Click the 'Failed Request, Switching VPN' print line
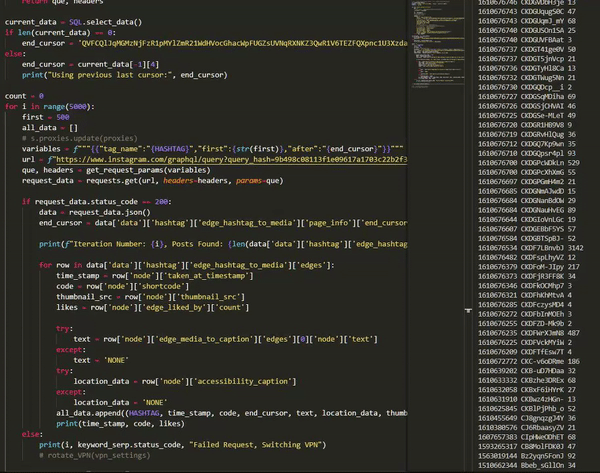The width and height of the screenshot is (600, 473). (183, 445)
